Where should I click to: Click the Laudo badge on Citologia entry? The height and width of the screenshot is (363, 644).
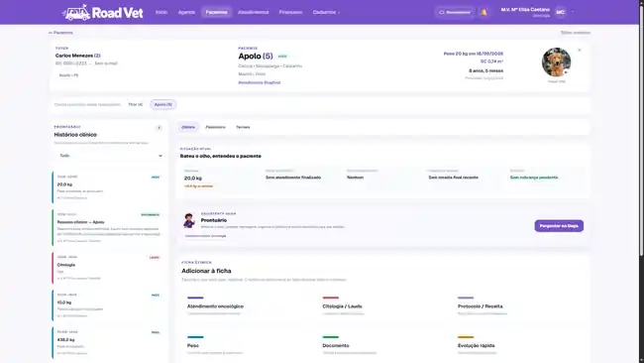(154, 258)
